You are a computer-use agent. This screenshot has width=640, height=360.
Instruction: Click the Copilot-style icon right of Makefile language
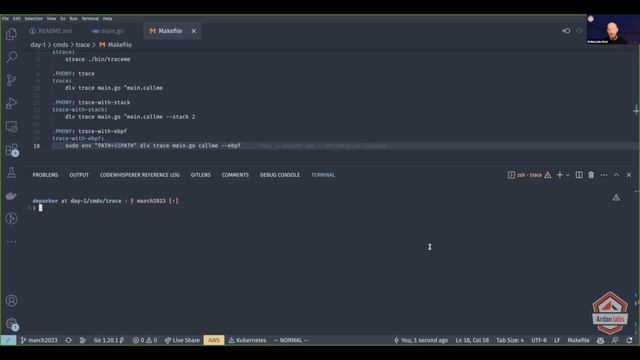pyautogui.click(x=600, y=340)
